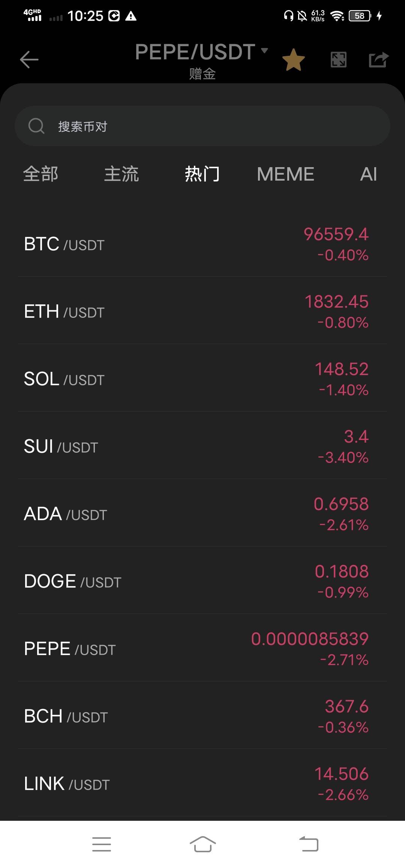Switch to the 主流 tab

click(x=121, y=174)
